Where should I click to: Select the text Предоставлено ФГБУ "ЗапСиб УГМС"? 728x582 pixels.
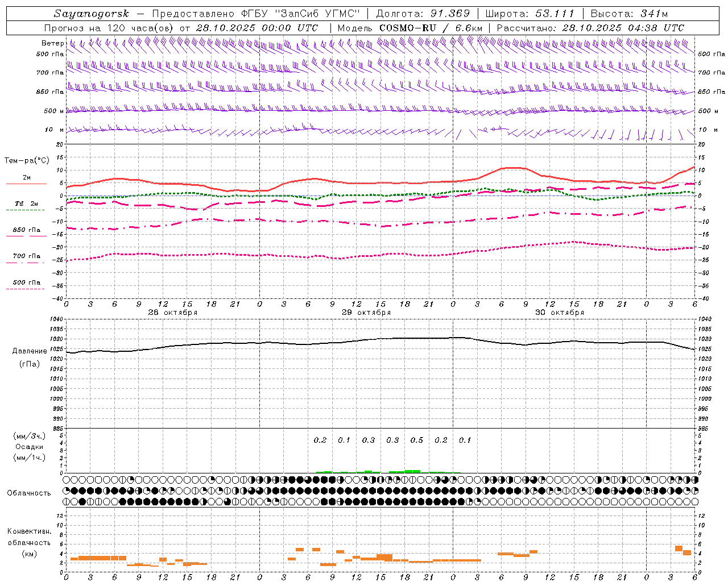[256, 14]
